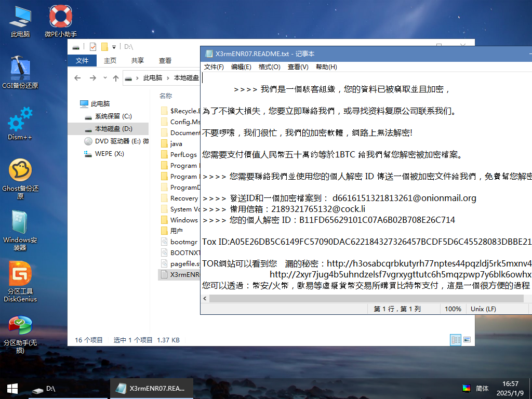532x399 pixels.
Task: Select the pagefile.sys file
Action: [x=180, y=263]
